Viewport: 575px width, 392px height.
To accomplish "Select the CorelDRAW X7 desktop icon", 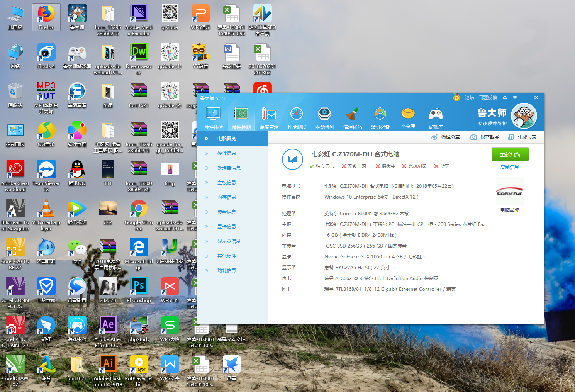I will pos(15,371).
